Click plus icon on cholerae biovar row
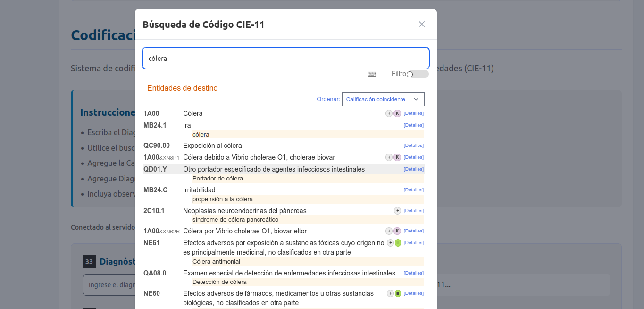The width and height of the screenshot is (644, 309). 389,157
